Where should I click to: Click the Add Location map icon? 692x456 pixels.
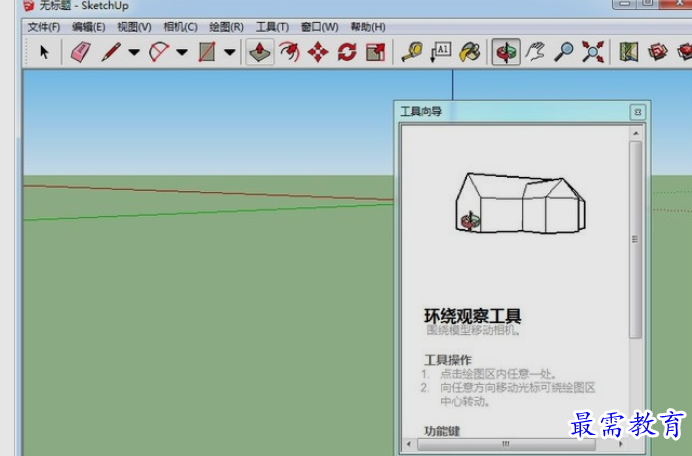[x=629, y=52]
